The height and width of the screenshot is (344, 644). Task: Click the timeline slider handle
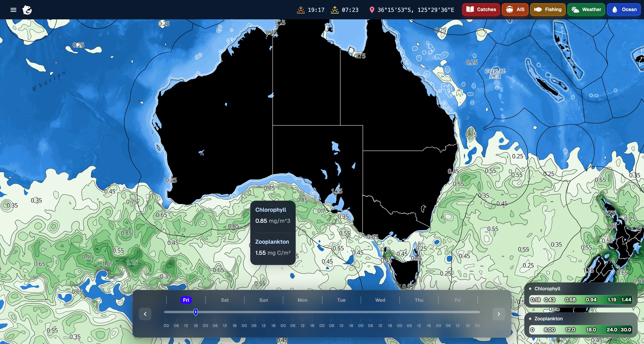coord(196,312)
